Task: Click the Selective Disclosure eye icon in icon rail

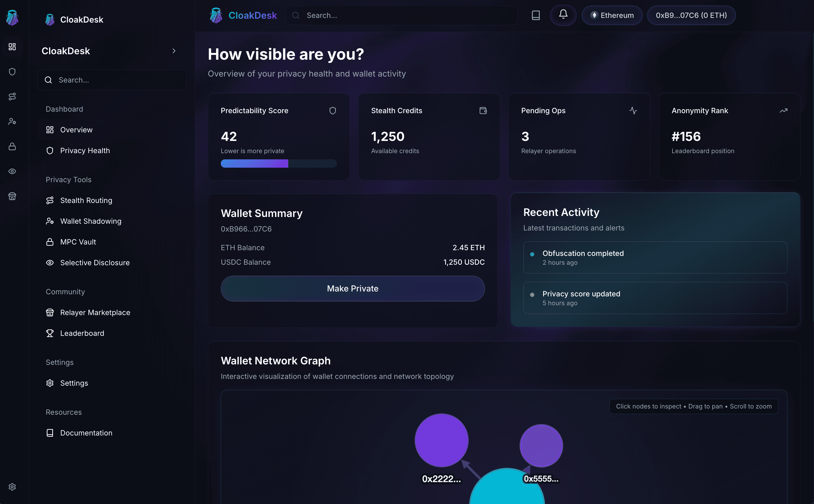Action: tap(12, 171)
